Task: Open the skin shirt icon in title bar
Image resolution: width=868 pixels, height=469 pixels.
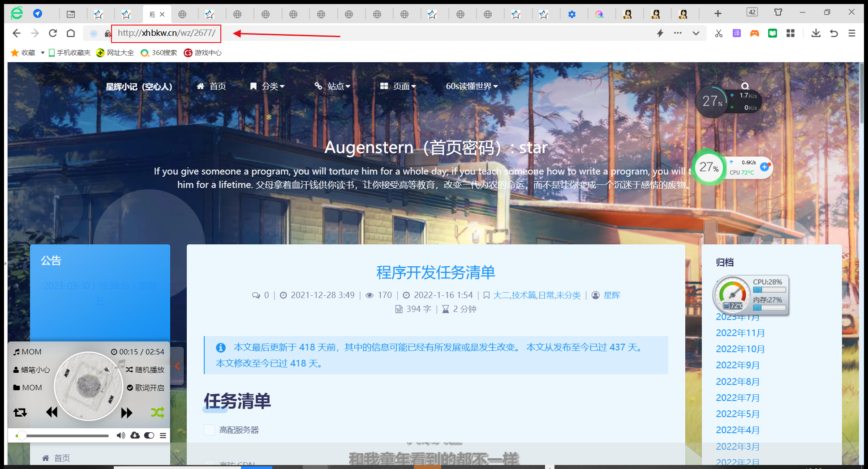Action: 778,12
